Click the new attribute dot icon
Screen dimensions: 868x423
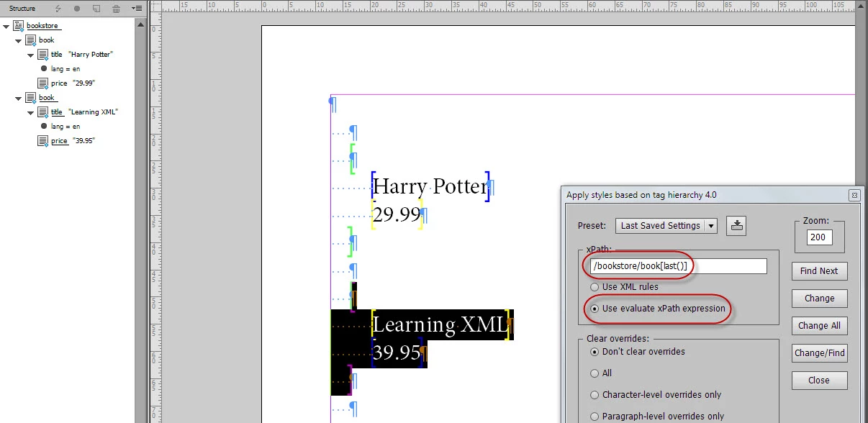tap(77, 9)
